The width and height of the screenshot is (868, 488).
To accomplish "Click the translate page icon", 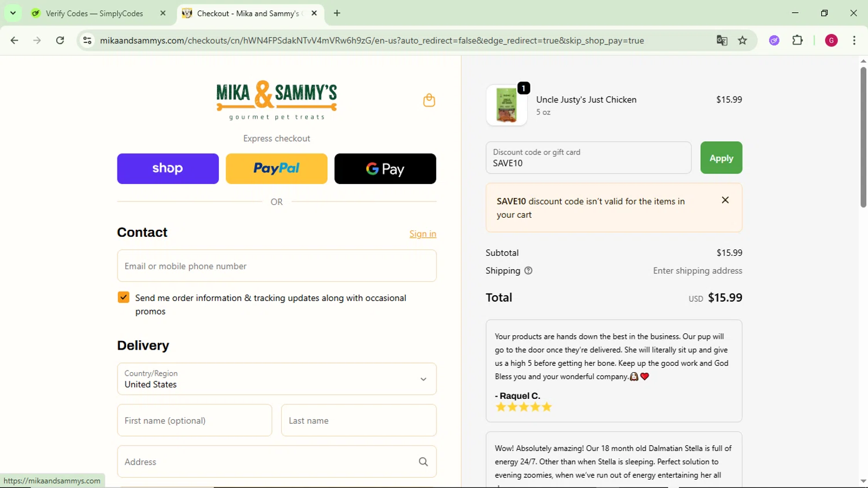I will [722, 41].
